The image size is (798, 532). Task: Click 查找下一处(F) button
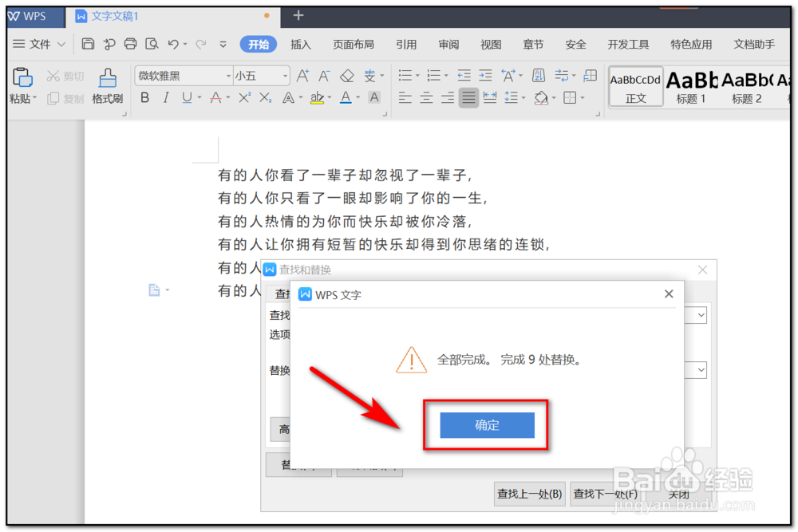[x=605, y=494]
